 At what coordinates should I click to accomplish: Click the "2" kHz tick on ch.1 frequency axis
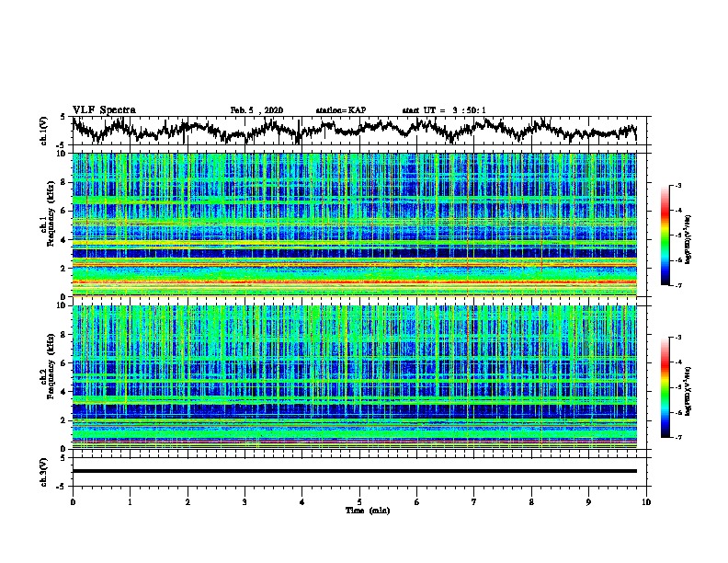pos(63,268)
